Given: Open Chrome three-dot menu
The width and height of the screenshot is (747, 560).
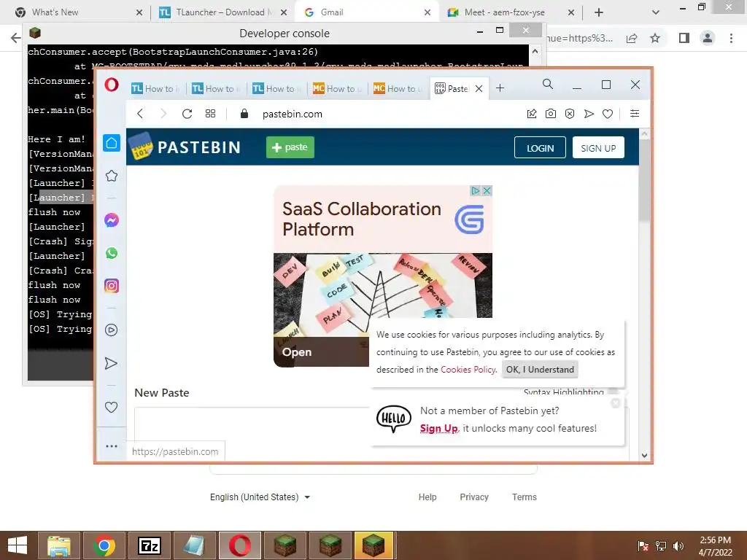Looking at the screenshot, I should click(x=731, y=38).
